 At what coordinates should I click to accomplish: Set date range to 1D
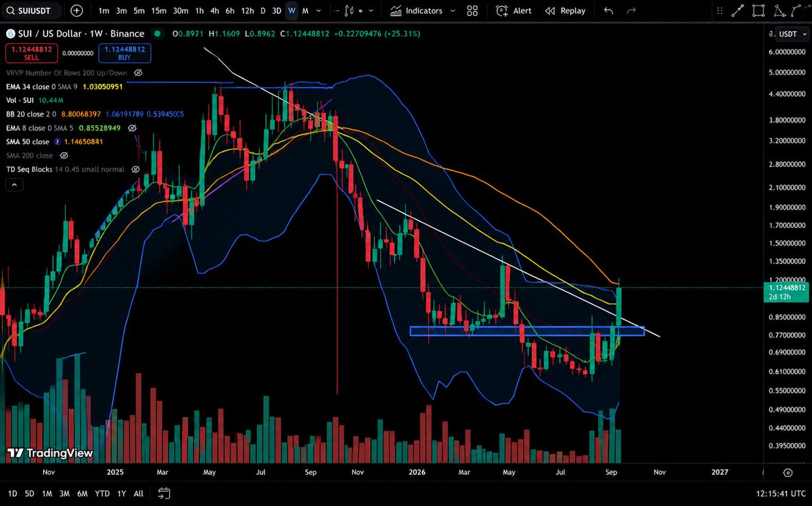tap(12, 493)
